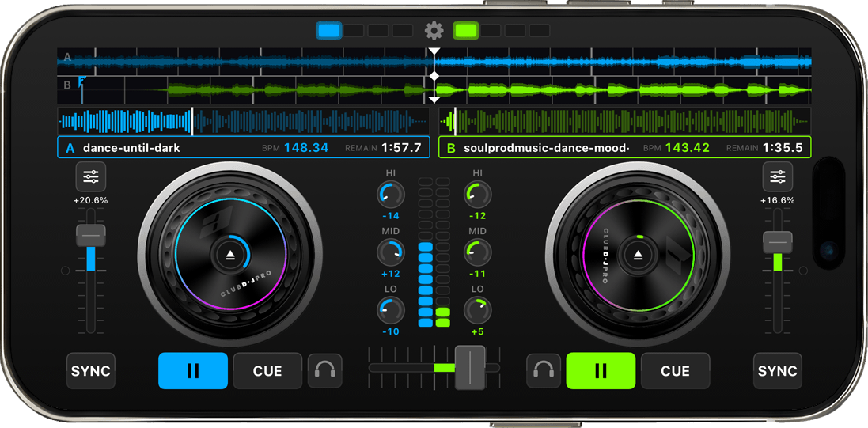This screenshot has height=428, width=868.
Task: Eject track from deck A turntable
Action: pos(231,255)
